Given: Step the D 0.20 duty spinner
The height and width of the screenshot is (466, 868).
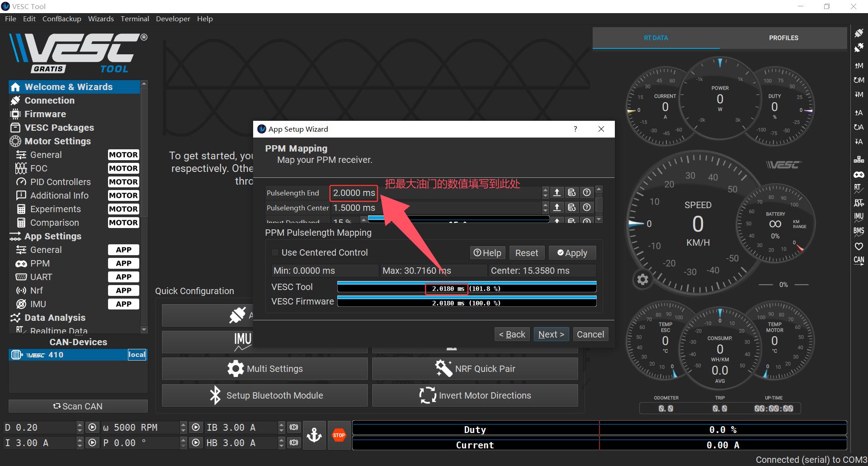Looking at the screenshot, I should click(x=80, y=428).
